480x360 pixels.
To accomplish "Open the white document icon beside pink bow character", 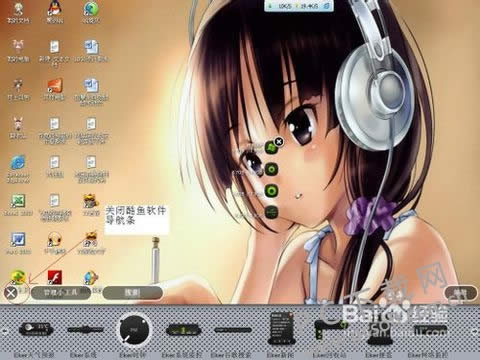I will click(x=55, y=47).
